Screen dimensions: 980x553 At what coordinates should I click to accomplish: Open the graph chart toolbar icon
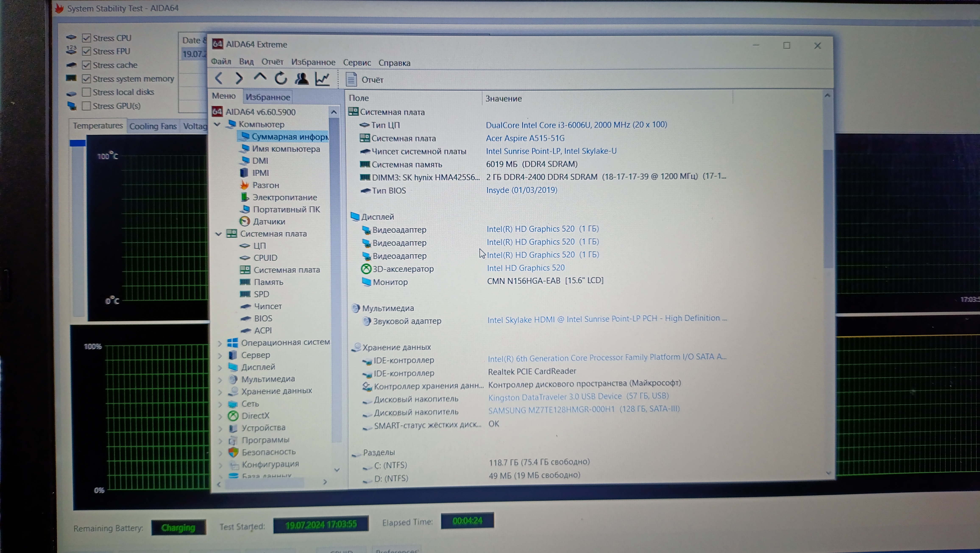[x=323, y=79]
